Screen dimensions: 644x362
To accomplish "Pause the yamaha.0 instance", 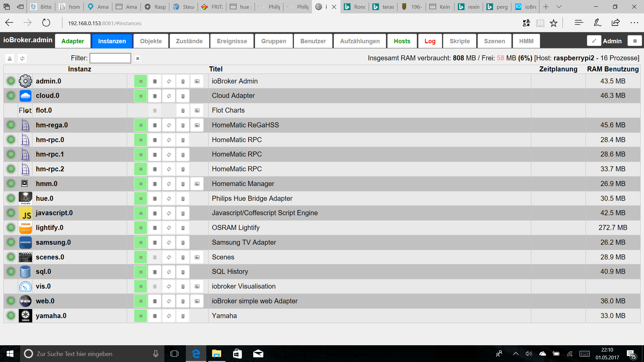I will [x=141, y=316].
